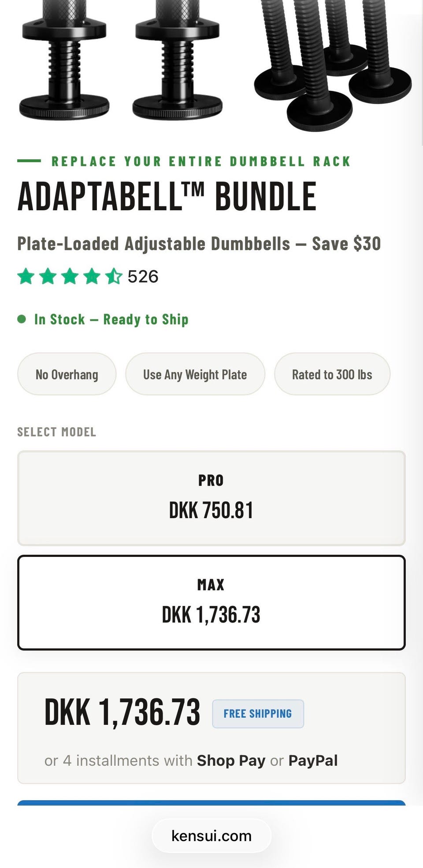Screen dimensions: 423x868
Task: Select the MAX model option
Action: click(x=211, y=602)
